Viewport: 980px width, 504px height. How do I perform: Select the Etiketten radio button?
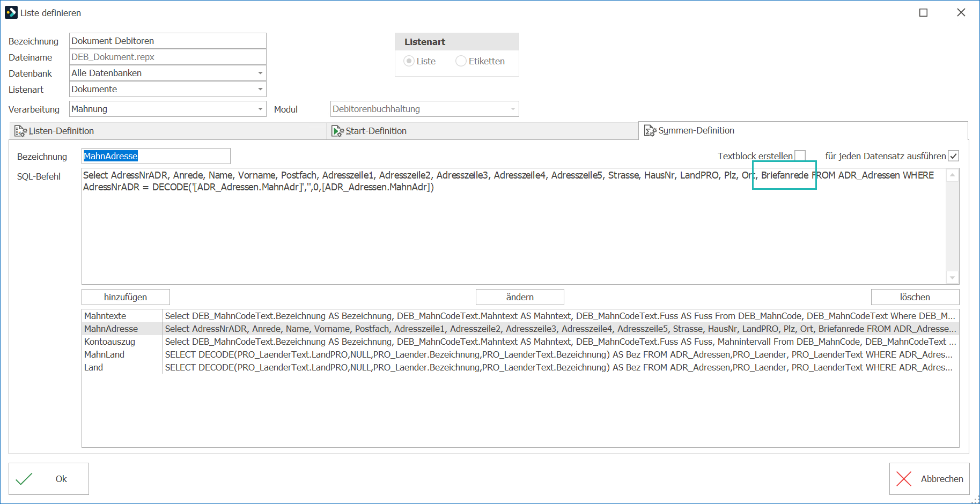point(461,61)
